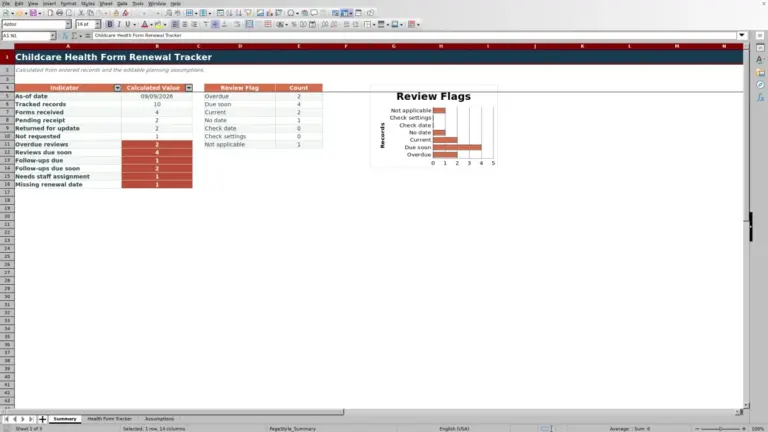
Task: Expand the Name Box dropdown
Action: 52,36
